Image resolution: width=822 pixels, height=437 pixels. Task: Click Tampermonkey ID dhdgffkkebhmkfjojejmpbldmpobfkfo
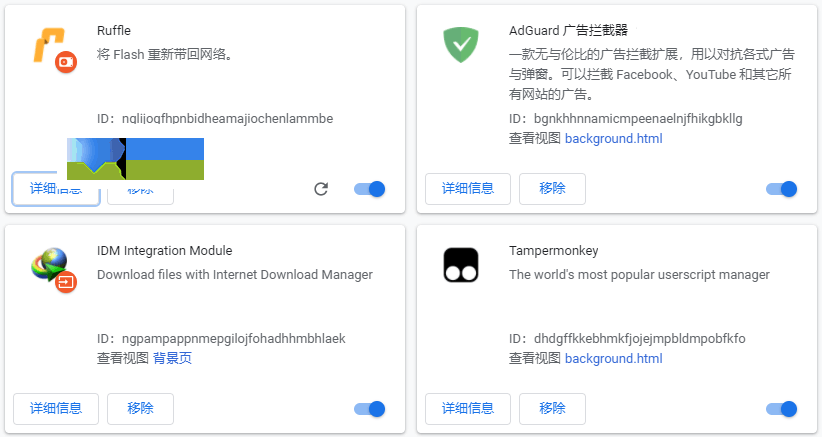pyautogui.click(x=640, y=339)
